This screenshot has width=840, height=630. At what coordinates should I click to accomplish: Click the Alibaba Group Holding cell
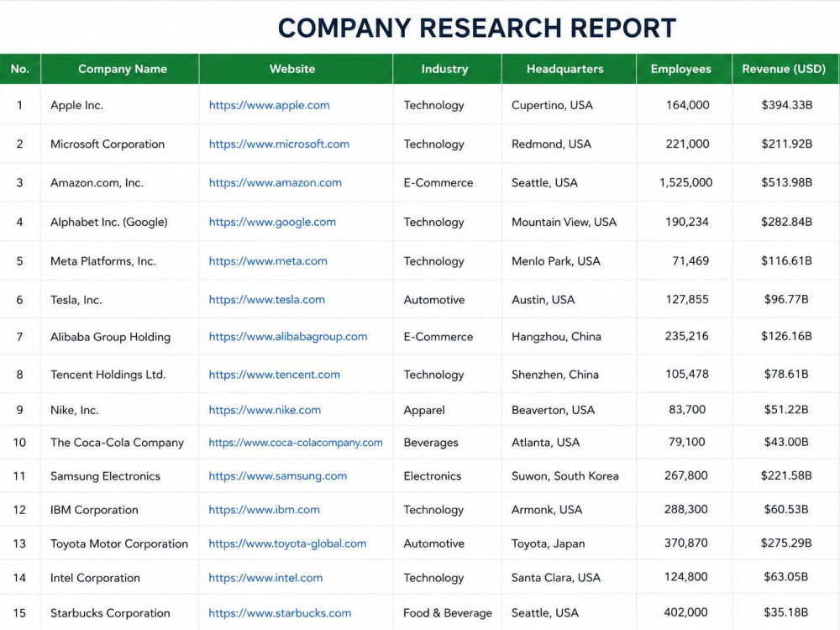120,337
